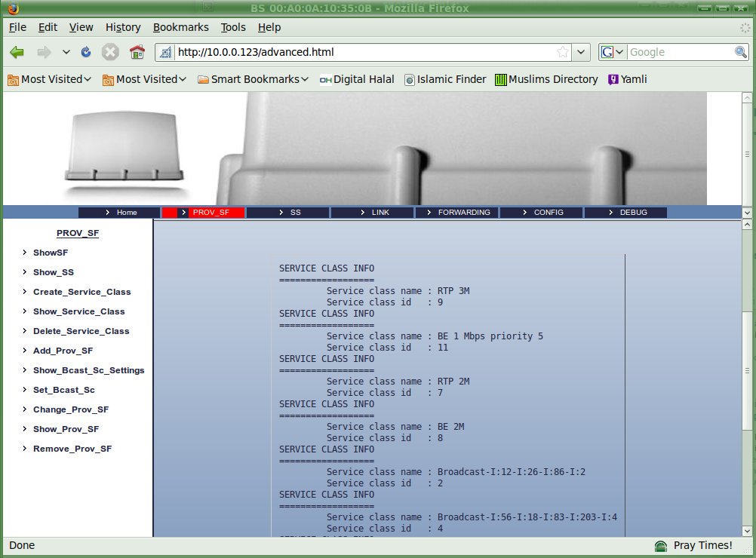
Task: Select the text 'RTP 3M'
Action: (x=453, y=291)
